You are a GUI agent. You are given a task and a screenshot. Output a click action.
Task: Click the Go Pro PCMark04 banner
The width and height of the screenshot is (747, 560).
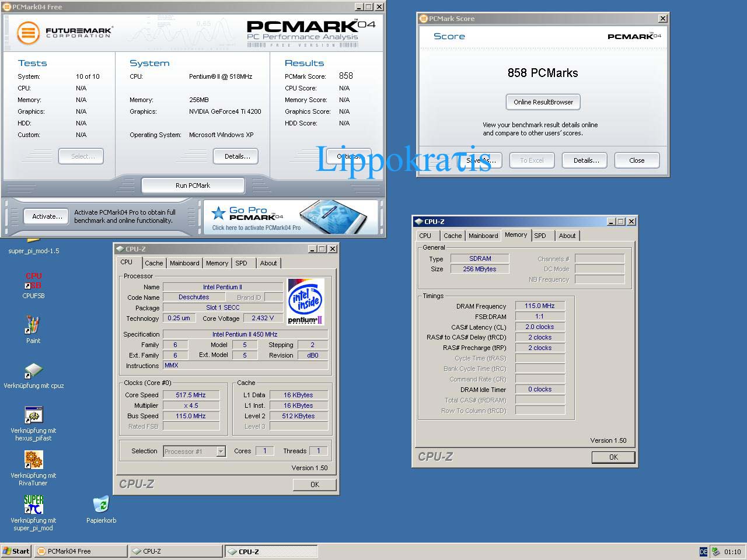pos(290,217)
